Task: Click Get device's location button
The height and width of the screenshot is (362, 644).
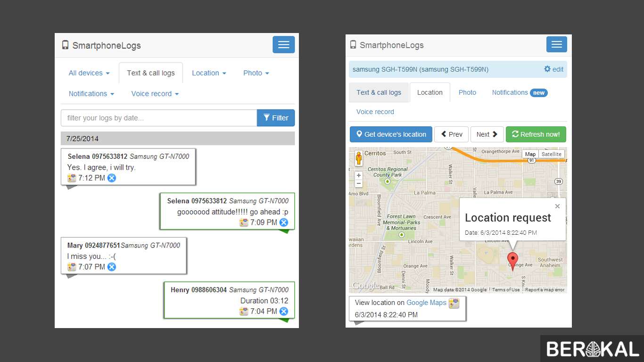Action: coord(391,134)
